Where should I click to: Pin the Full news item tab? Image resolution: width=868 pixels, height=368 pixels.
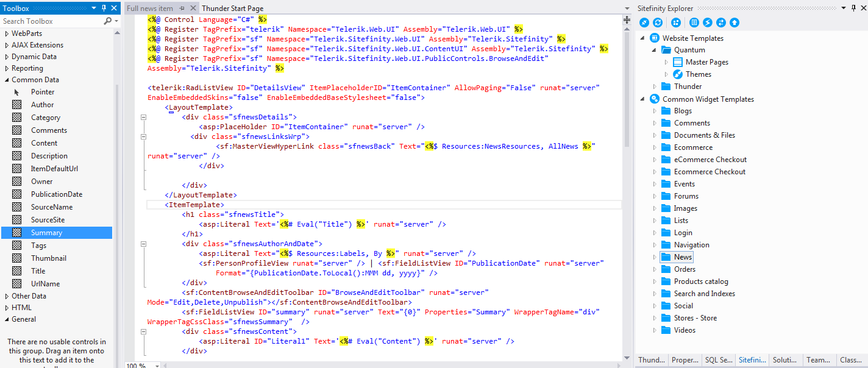(182, 9)
